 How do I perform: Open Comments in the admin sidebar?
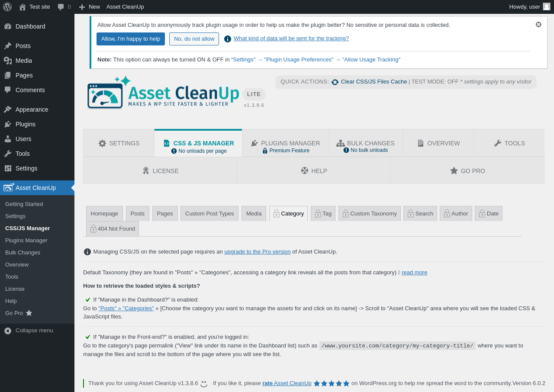(37, 90)
